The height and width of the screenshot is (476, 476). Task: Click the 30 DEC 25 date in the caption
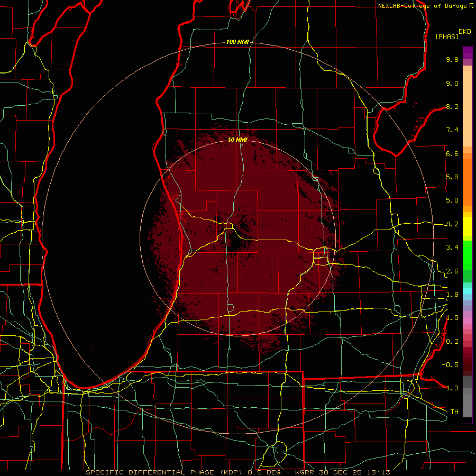point(341,472)
